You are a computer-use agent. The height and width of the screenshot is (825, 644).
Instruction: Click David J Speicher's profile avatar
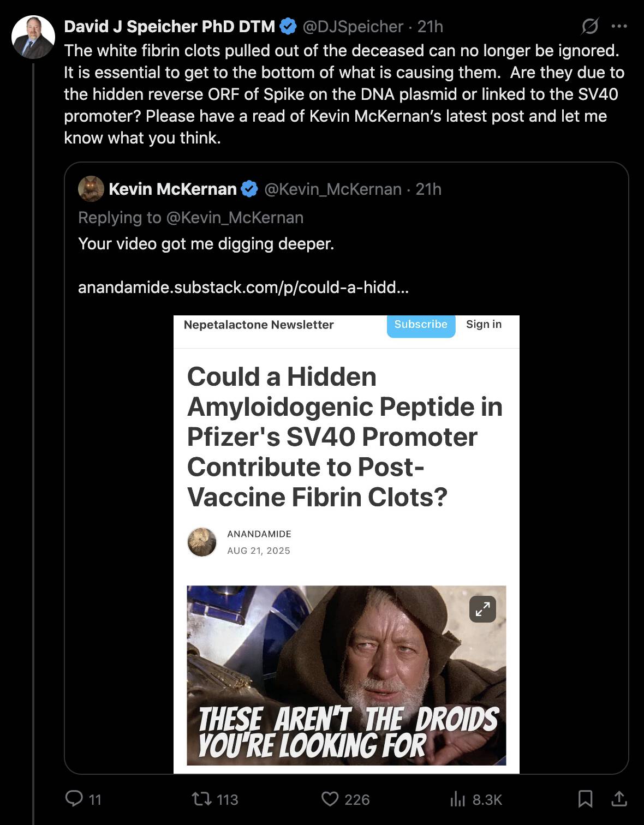click(x=33, y=37)
